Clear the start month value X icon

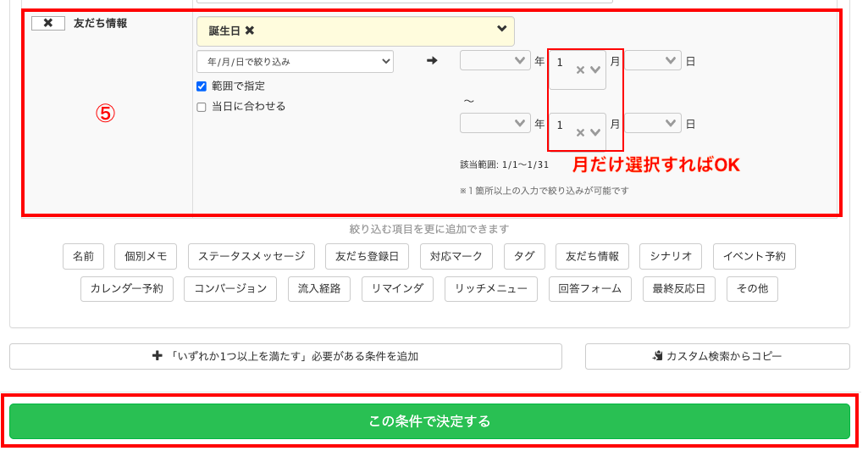coord(580,70)
